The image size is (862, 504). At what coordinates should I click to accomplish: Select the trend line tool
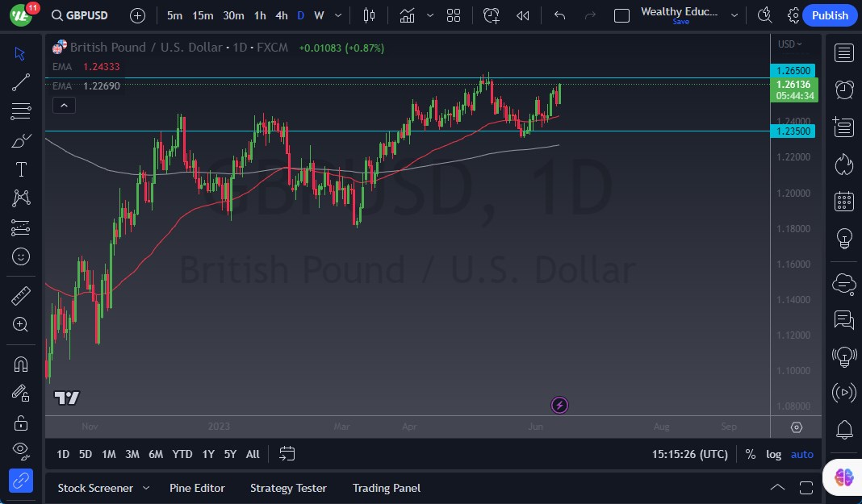pos(20,82)
